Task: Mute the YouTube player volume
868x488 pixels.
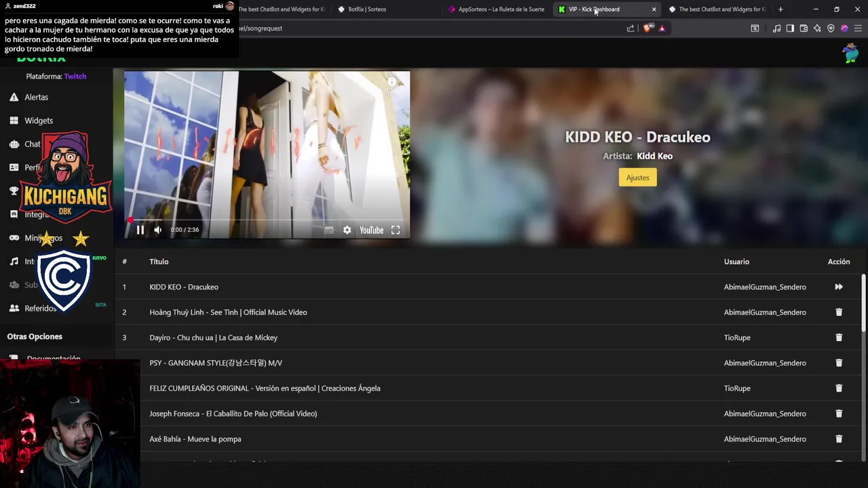Action: click(x=158, y=230)
